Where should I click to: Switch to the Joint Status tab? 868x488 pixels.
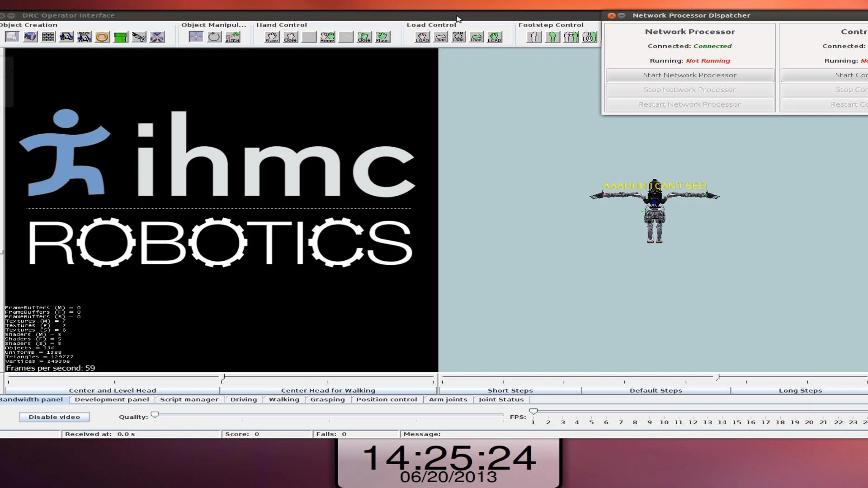coord(500,399)
